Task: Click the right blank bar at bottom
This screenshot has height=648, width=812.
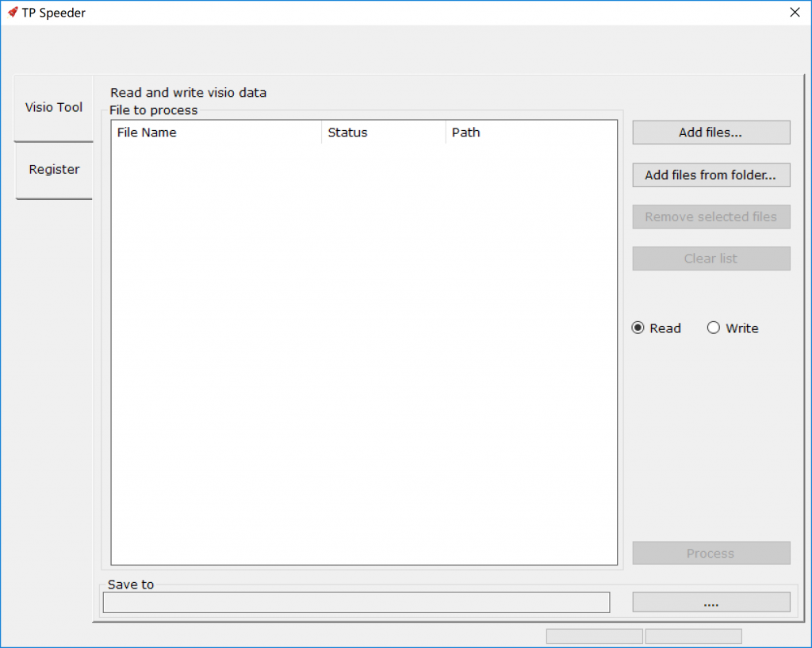Action: pos(693,636)
